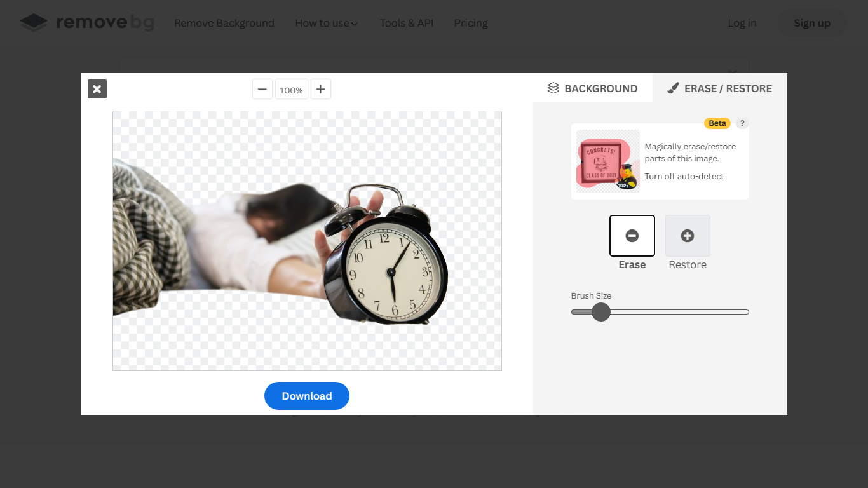Viewport: 868px width, 488px height.
Task: Download the edited image
Action: (306, 396)
